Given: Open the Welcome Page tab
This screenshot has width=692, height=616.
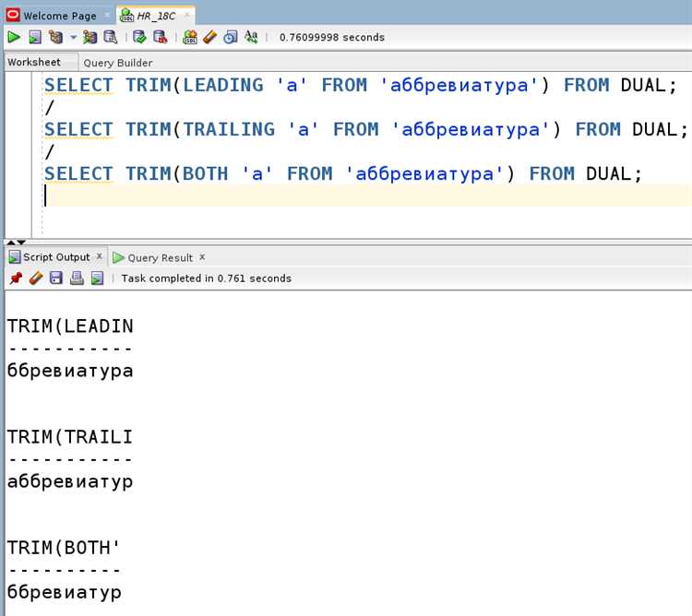Looking at the screenshot, I should [59, 16].
